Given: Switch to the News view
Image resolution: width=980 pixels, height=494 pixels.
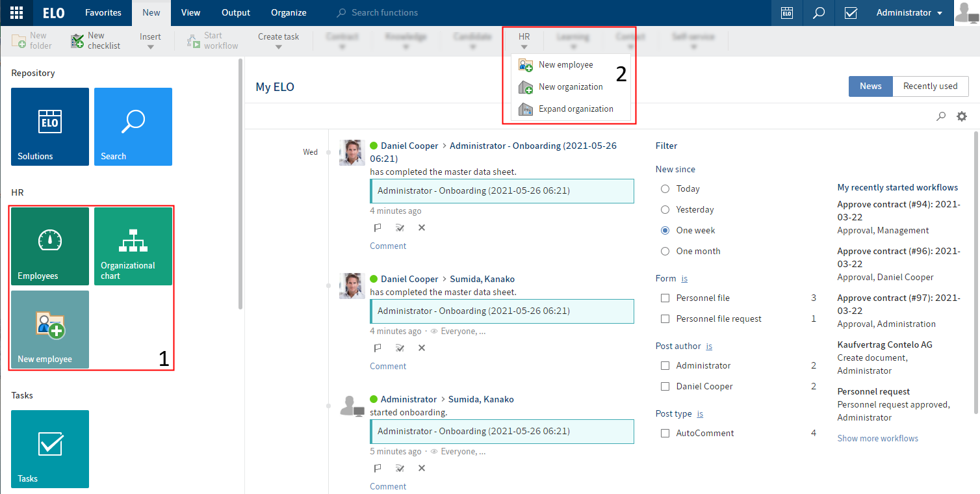Looking at the screenshot, I should click(x=870, y=86).
